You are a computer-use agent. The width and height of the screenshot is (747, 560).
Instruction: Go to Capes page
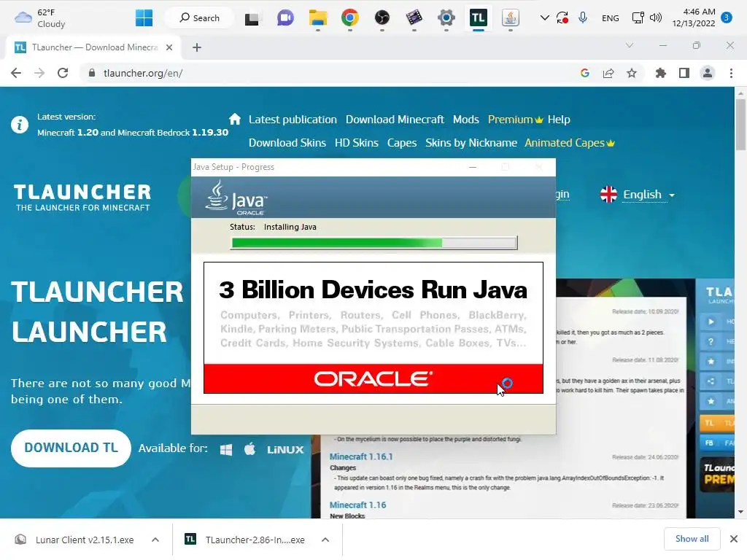(402, 143)
